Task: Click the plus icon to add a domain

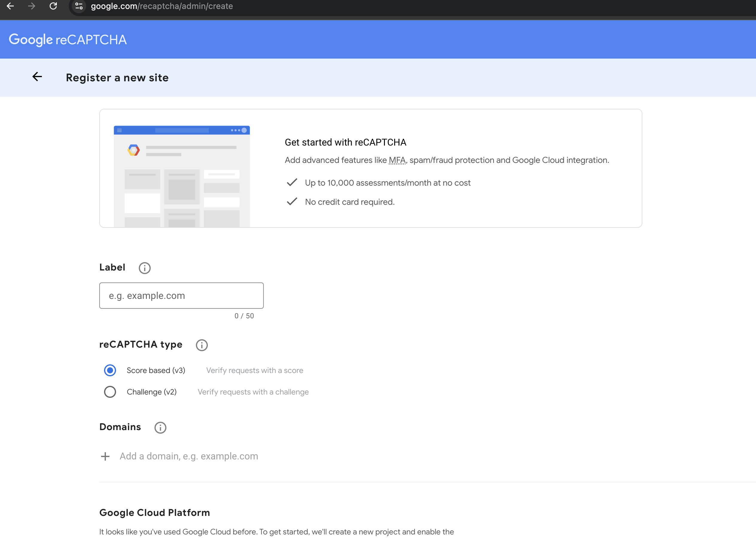Action: click(x=105, y=456)
